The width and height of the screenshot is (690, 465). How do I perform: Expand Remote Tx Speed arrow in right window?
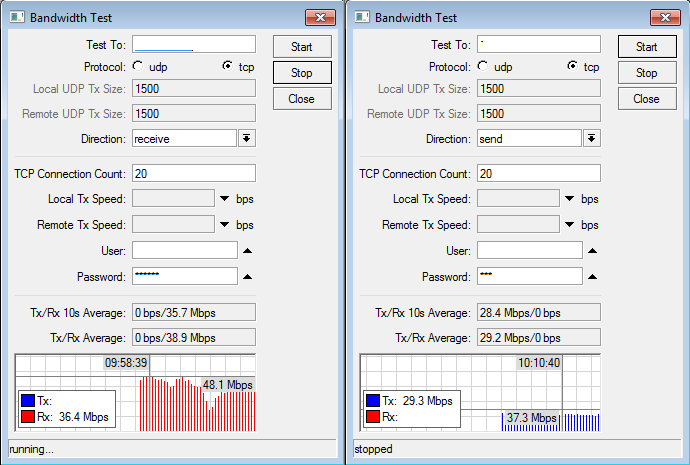point(569,225)
